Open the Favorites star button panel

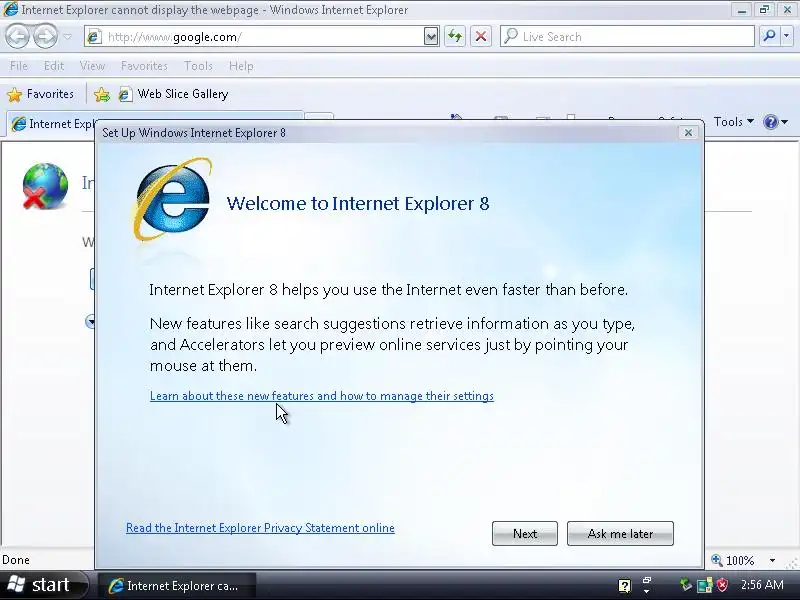pos(40,94)
